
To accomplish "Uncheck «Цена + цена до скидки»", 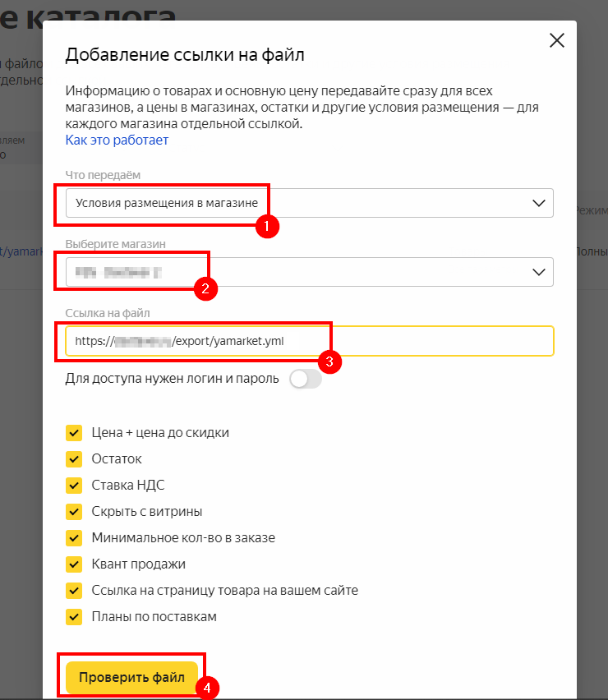I will click(x=75, y=432).
